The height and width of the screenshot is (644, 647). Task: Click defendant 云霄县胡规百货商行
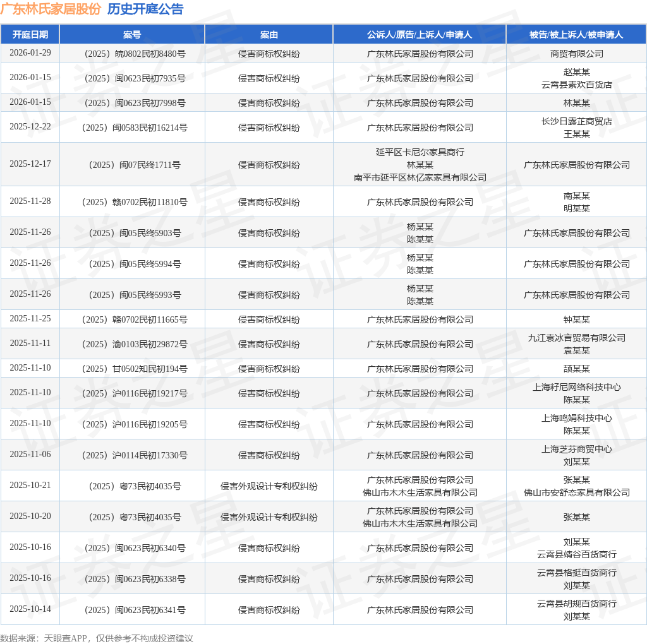click(576, 604)
